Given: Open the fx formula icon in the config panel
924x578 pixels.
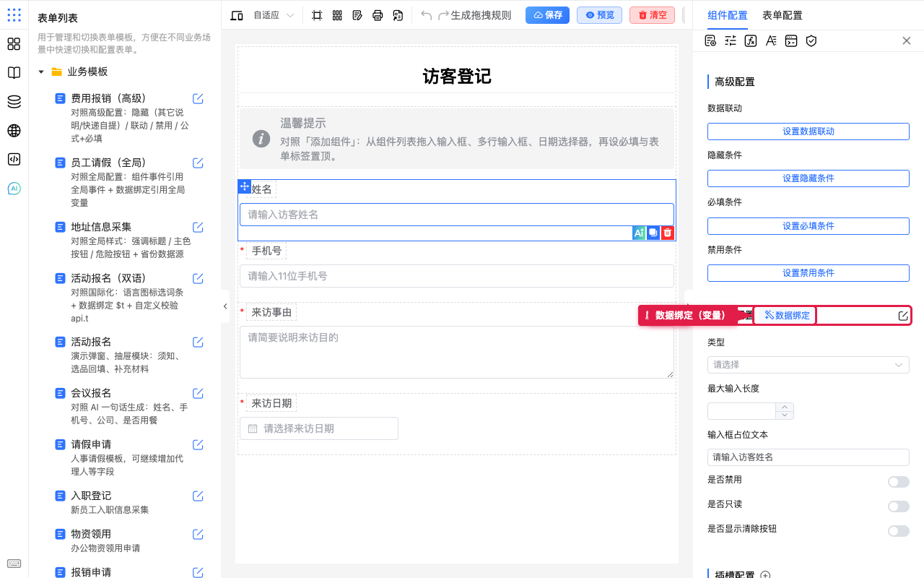Looking at the screenshot, I should click(751, 40).
